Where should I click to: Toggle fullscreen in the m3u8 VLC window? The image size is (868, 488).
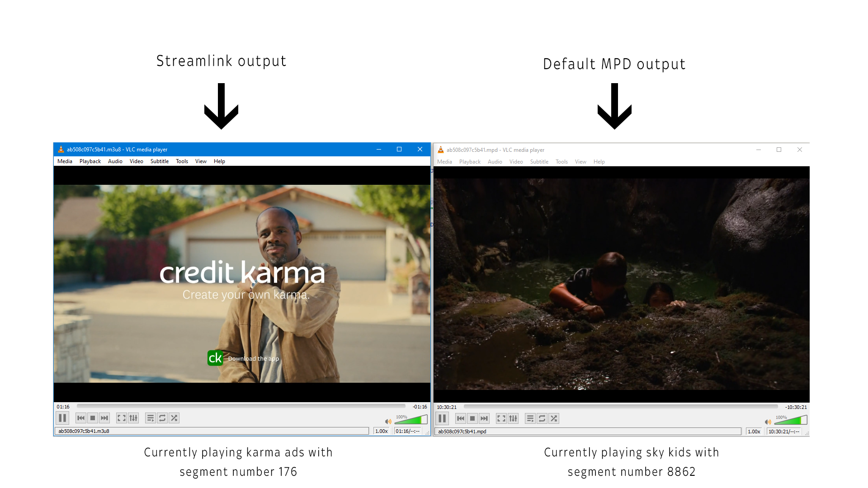point(122,418)
